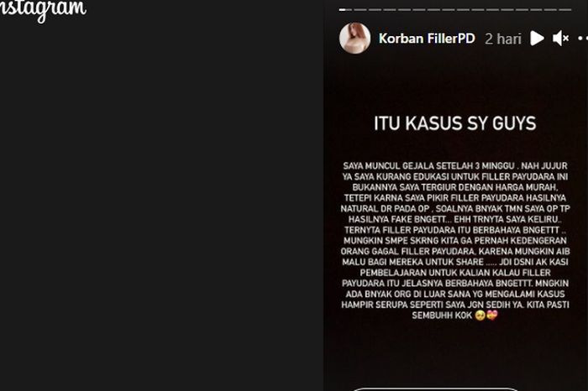Click the Korban FillerPD username
This screenshot has height=391, width=588.
pyautogui.click(x=427, y=39)
